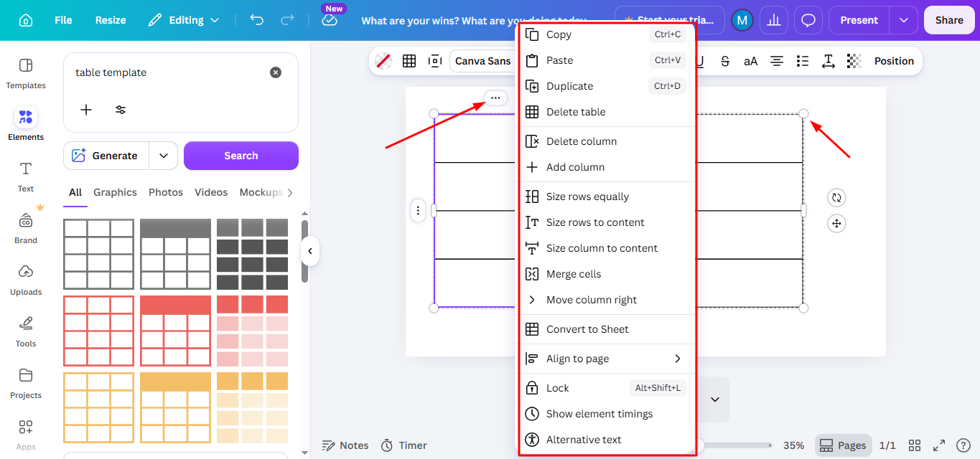
Task: Expand the Present options arrow
Action: pyautogui.click(x=903, y=20)
